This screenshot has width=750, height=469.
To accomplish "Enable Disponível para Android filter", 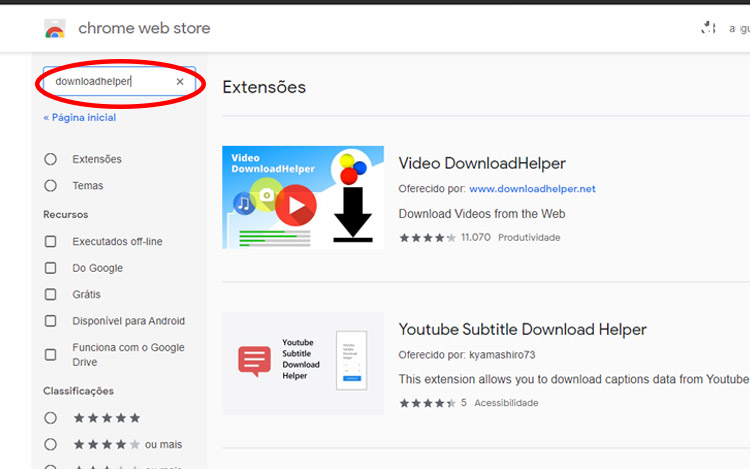I will coord(51,321).
